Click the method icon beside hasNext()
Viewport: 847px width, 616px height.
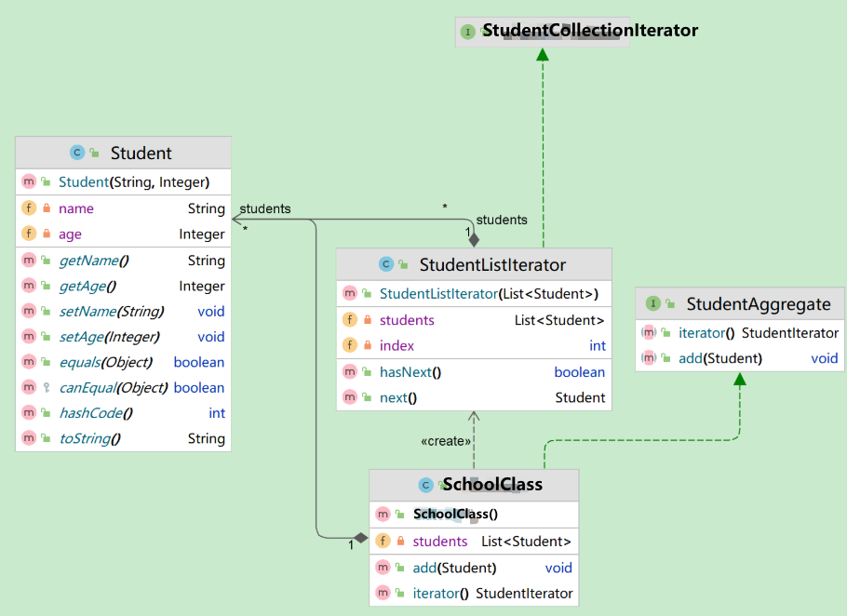pos(350,372)
